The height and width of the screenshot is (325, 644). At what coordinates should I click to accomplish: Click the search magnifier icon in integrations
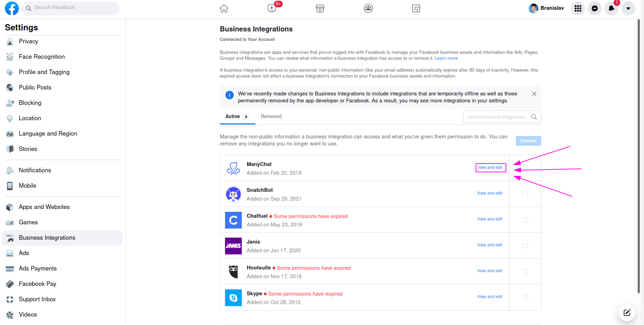534,117
